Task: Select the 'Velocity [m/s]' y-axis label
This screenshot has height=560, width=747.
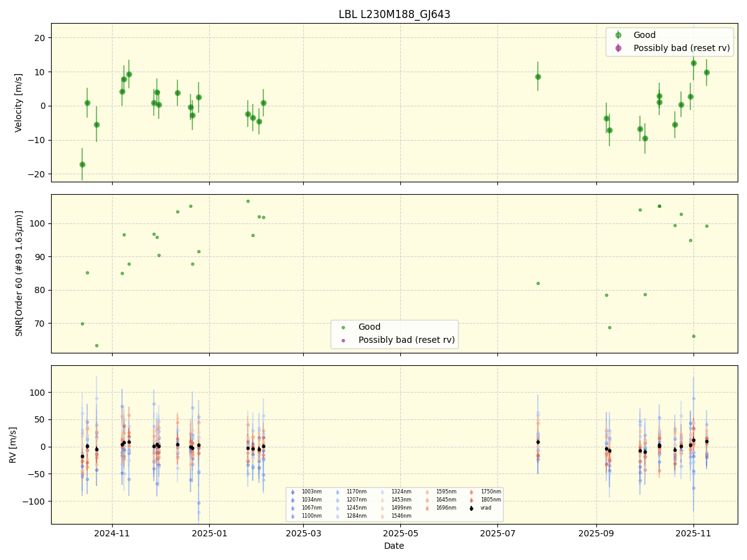Action: tap(19, 103)
